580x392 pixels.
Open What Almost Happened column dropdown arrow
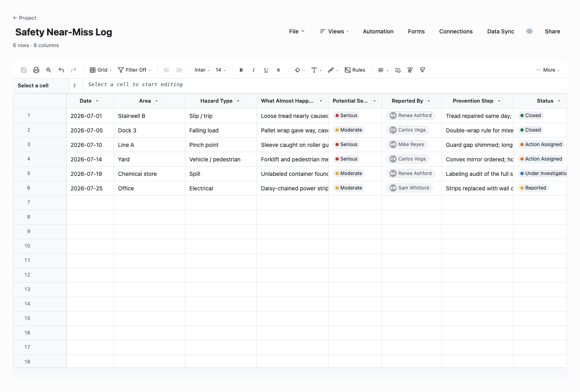(x=321, y=101)
